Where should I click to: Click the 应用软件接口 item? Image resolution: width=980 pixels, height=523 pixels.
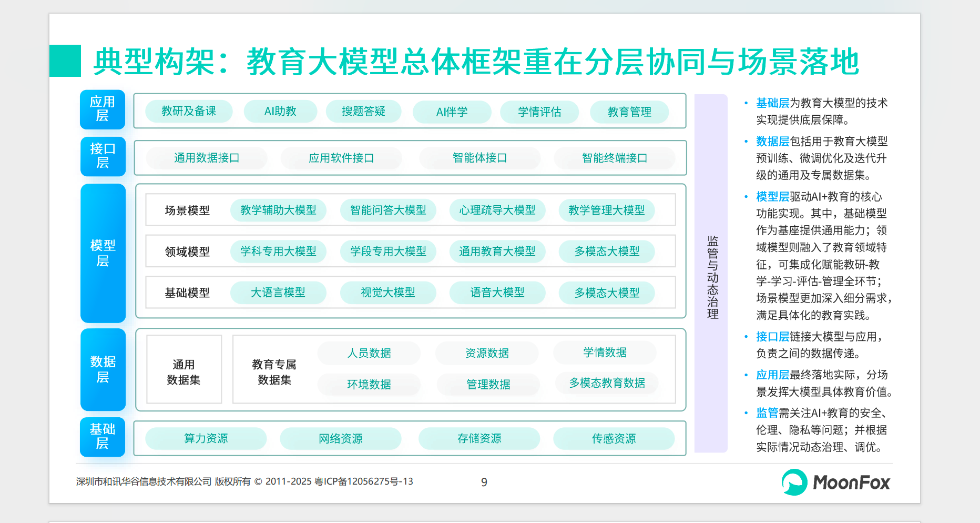tap(341, 158)
